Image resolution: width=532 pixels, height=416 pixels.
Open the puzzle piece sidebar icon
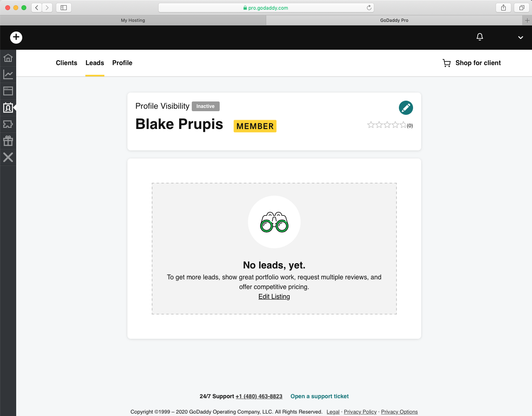pyautogui.click(x=8, y=124)
